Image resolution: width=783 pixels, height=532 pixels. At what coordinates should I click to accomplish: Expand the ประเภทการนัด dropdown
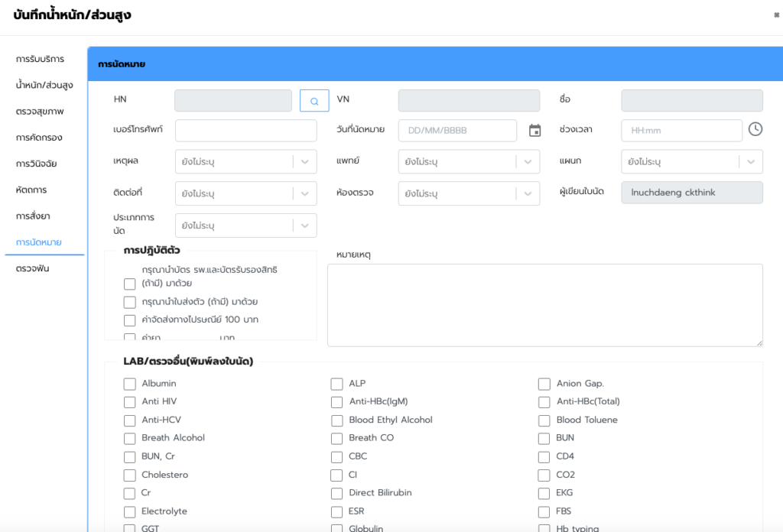coord(304,225)
